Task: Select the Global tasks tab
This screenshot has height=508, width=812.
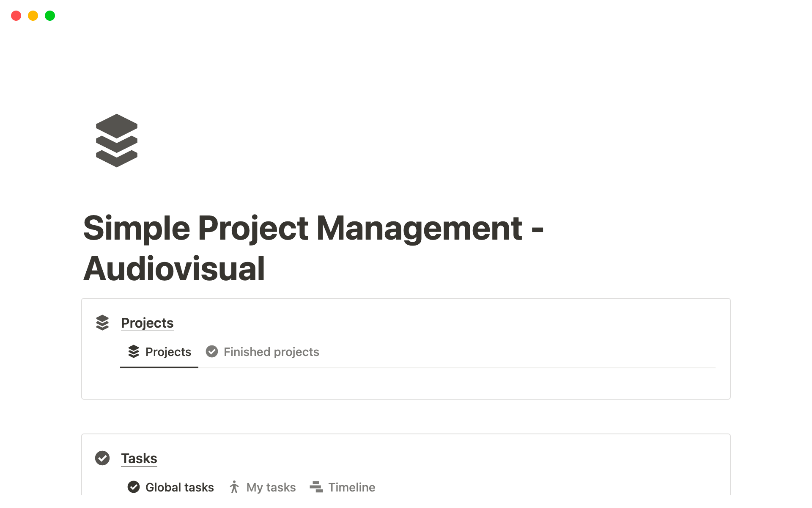Action: coord(179,487)
